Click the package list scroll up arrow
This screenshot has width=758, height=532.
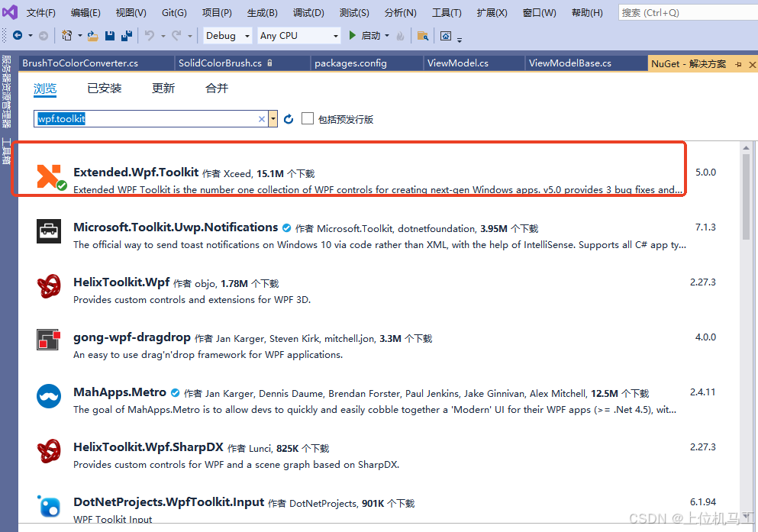pyautogui.click(x=746, y=147)
